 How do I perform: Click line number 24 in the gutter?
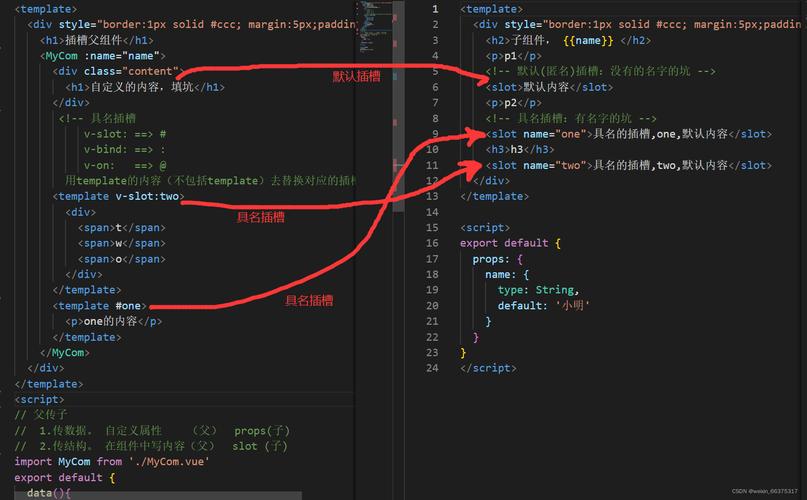click(x=431, y=368)
